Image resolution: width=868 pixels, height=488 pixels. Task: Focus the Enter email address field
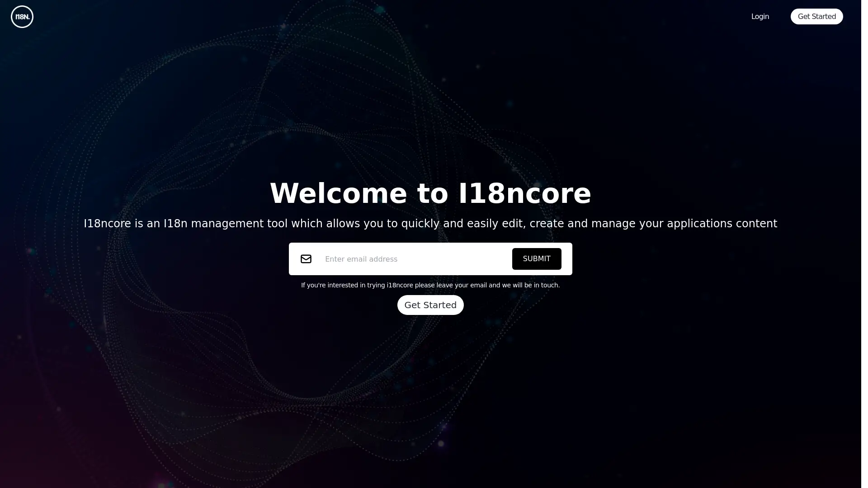(x=413, y=259)
